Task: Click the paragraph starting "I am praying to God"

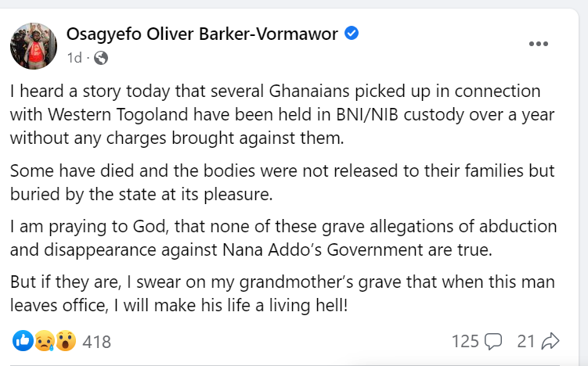Action: coord(283,239)
